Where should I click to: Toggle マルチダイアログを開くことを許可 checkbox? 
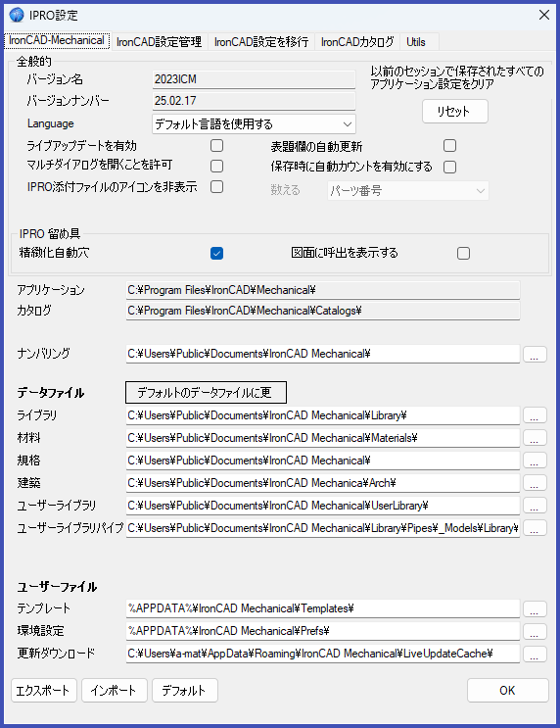click(x=216, y=166)
